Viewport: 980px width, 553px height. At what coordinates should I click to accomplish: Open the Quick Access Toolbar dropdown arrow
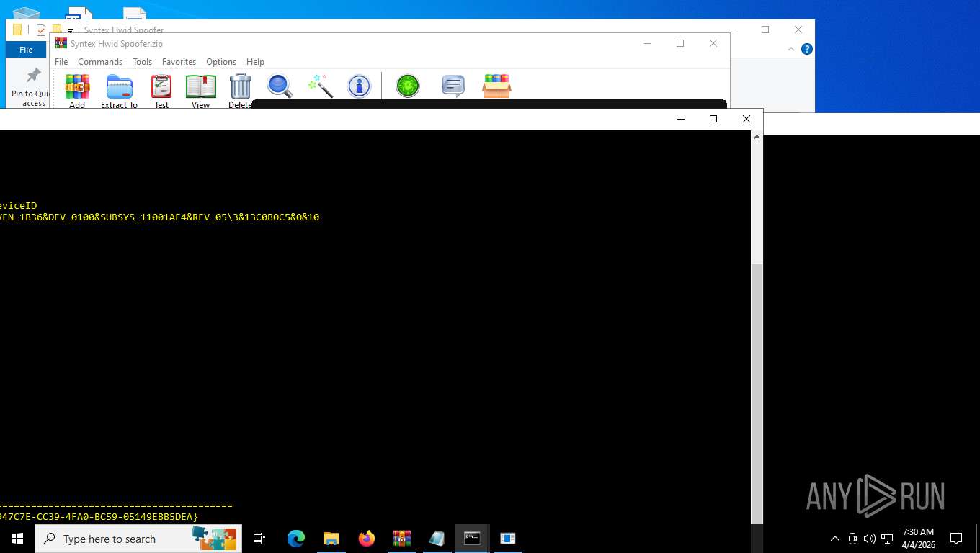(70, 30)
